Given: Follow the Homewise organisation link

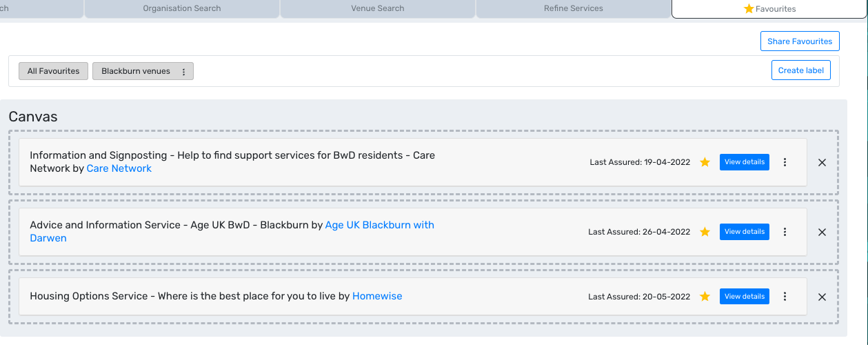Looking at the screenshot, I should coord(377,296).
